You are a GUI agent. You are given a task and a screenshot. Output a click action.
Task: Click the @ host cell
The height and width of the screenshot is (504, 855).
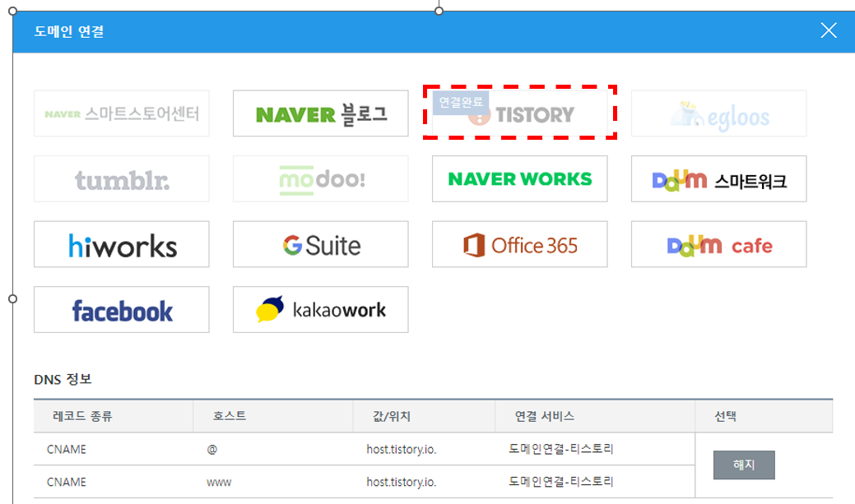pos(212,450)
